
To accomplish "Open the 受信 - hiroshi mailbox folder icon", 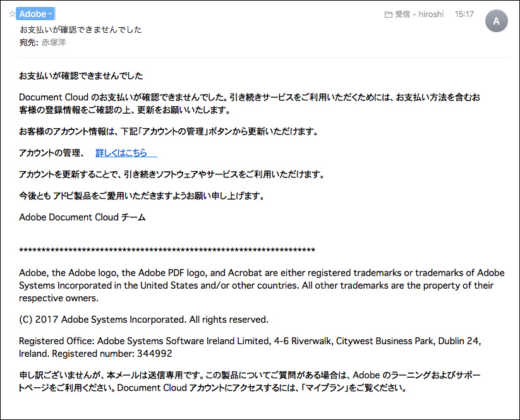I will click(388, 15).
